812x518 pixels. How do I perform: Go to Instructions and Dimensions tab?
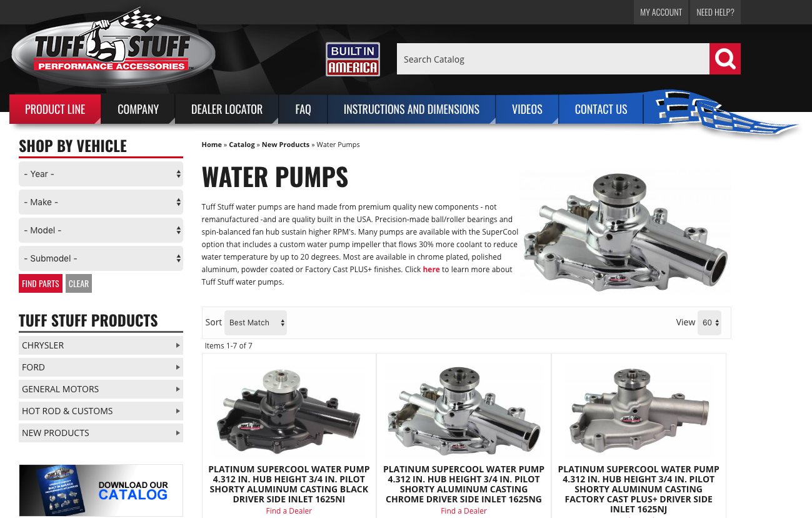coord(411,109)
